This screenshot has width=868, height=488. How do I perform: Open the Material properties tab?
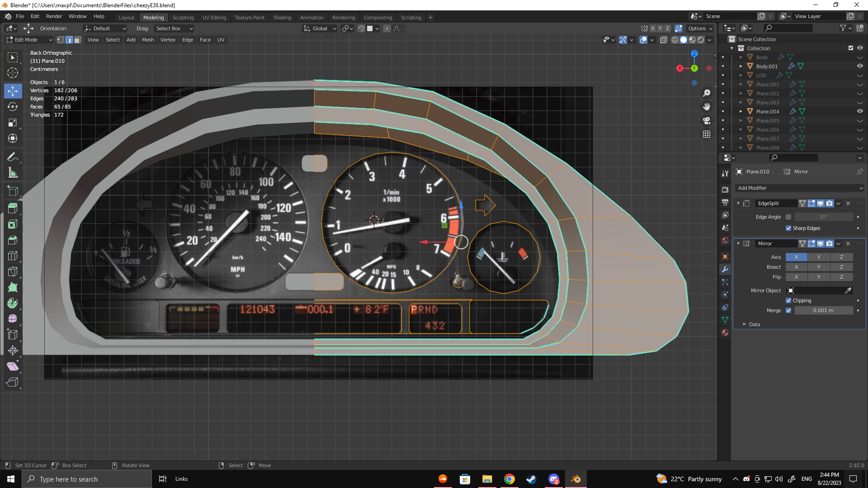coord(725,333)
